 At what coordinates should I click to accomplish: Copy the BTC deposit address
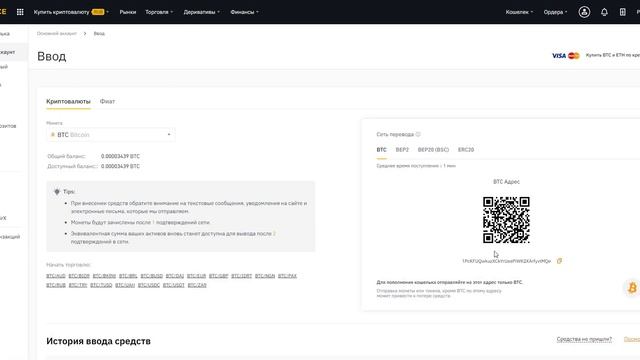pos(559,261)
